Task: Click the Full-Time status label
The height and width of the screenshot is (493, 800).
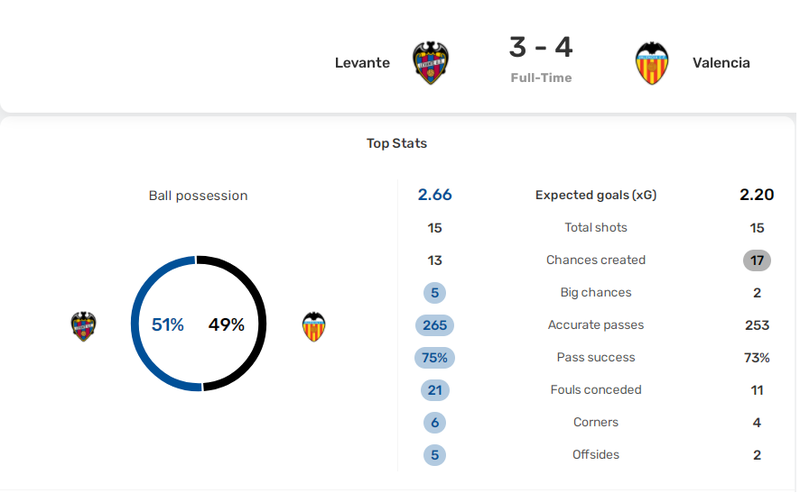Action: (541, 78)
